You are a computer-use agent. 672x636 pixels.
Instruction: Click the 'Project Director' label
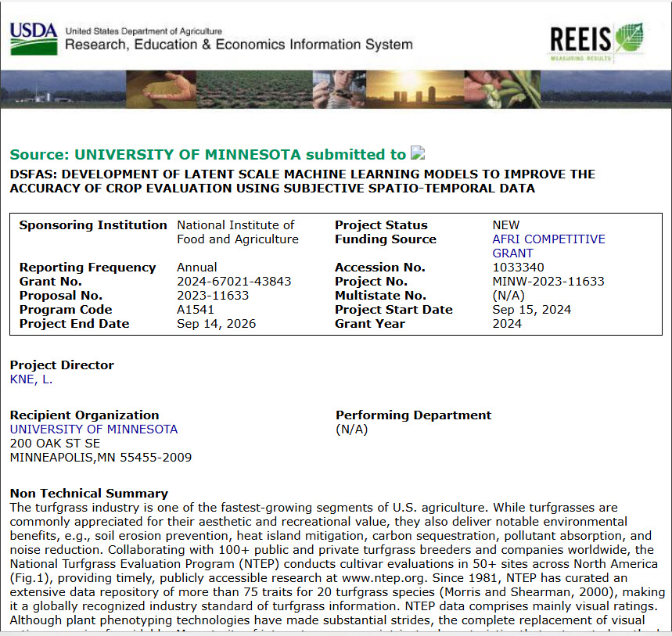62,365
